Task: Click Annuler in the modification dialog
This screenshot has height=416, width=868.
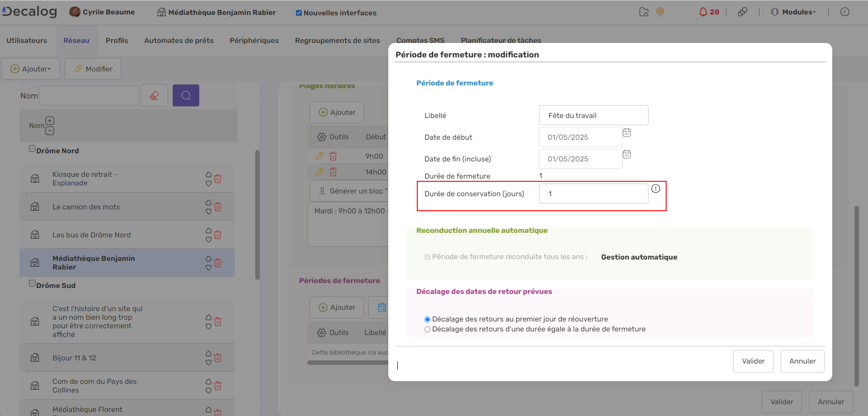Action: (802, 361)
